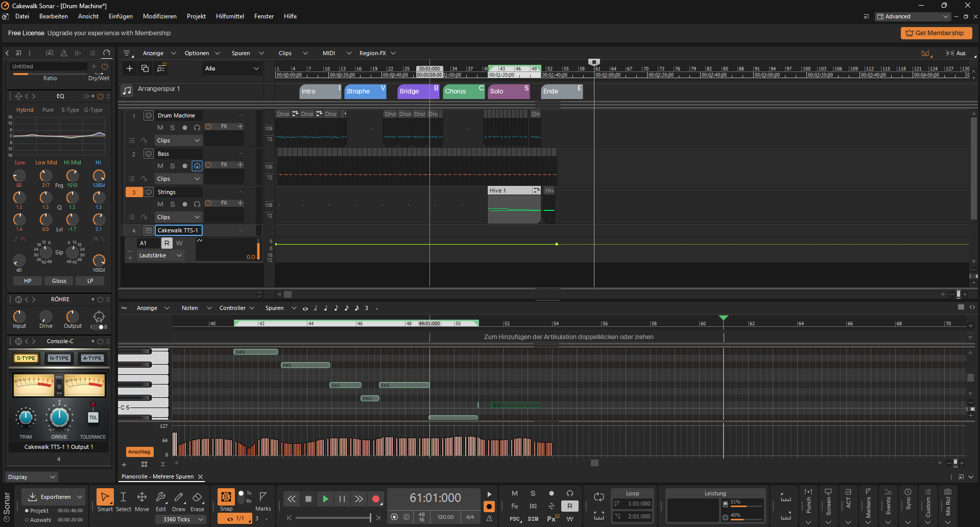Open the Markers module
This screenshot has width=980, height=527.
[x=868, y=505]
